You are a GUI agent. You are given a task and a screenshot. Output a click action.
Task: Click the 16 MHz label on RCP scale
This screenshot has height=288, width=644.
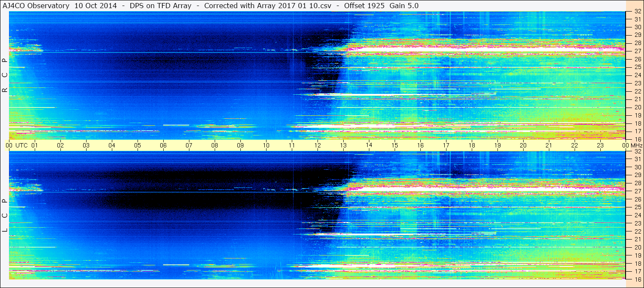(x=637, y=139)
